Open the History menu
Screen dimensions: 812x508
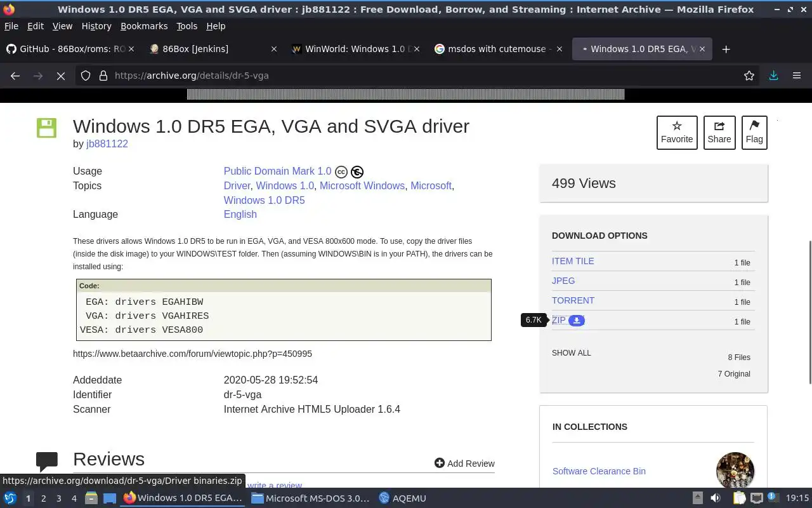pyautogui.click(x=96, y=26)
